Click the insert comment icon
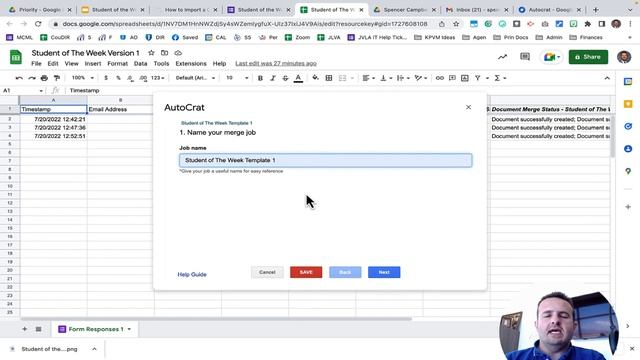This screenshot has width=640, height=360. point(452,78)
